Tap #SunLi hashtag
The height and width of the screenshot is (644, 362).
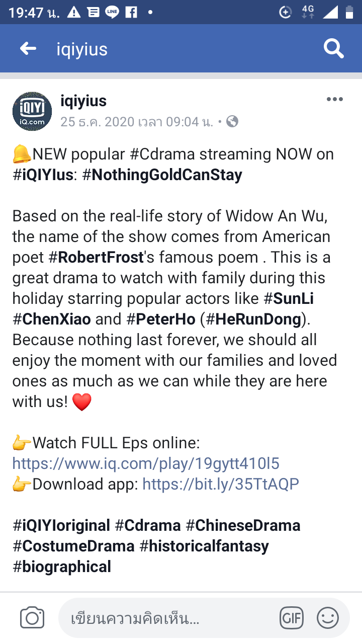[x=289, y=298]
